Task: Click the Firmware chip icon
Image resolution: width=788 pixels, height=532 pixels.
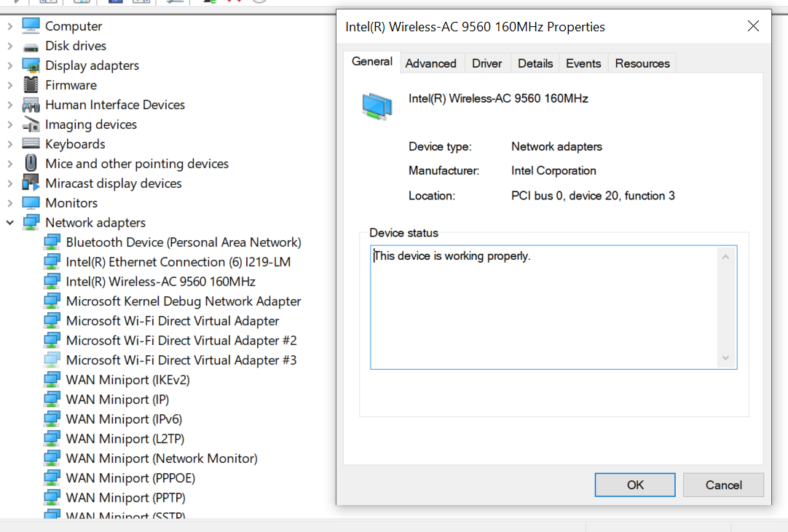Action: tap(31, 85)
